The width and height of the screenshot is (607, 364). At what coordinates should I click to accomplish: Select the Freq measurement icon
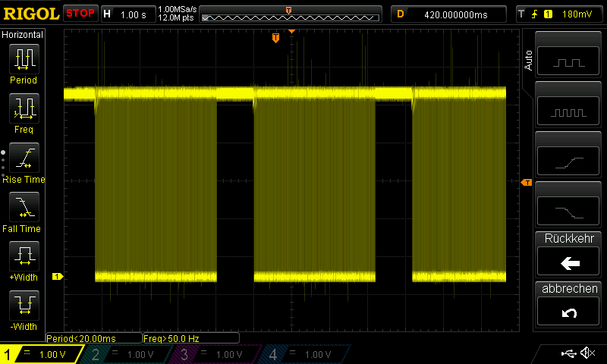click(x=24, y=108)
